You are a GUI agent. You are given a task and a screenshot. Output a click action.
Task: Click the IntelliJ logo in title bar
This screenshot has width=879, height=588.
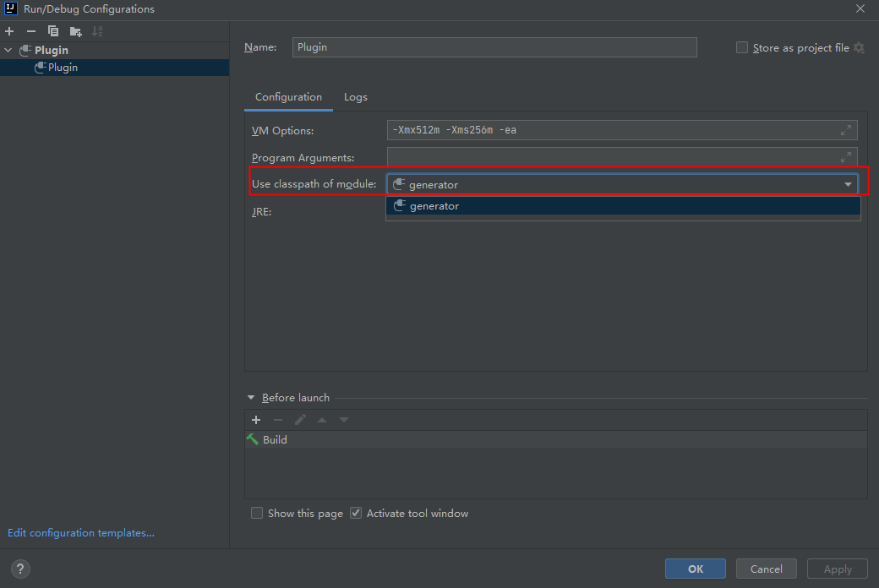11,8
